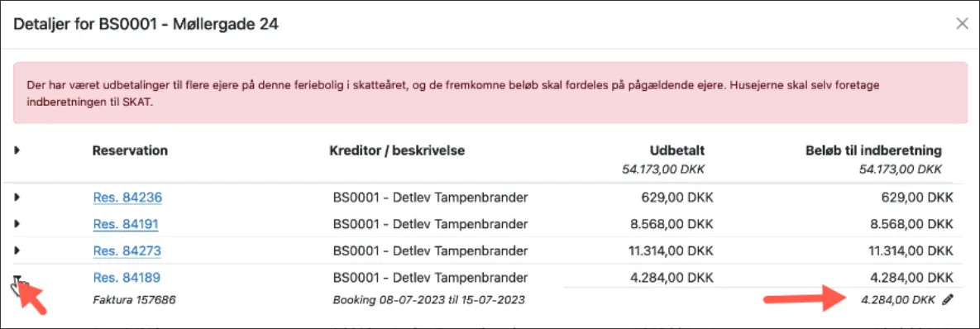Click the Booking 08-07-2023 til 15-07-2023 text
Screen dimensions: 980x329
[x=428, y=300]
